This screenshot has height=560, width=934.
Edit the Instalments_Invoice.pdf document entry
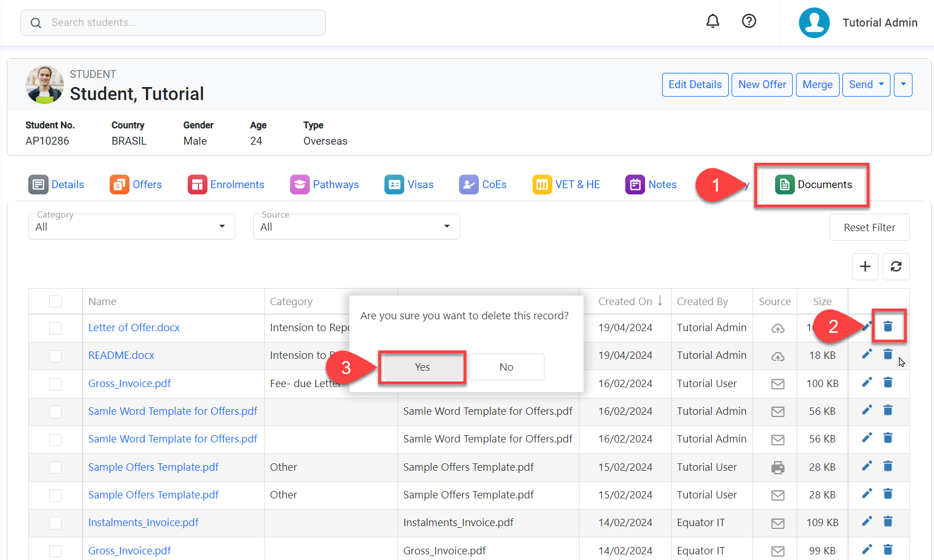[x=866, y=522]
